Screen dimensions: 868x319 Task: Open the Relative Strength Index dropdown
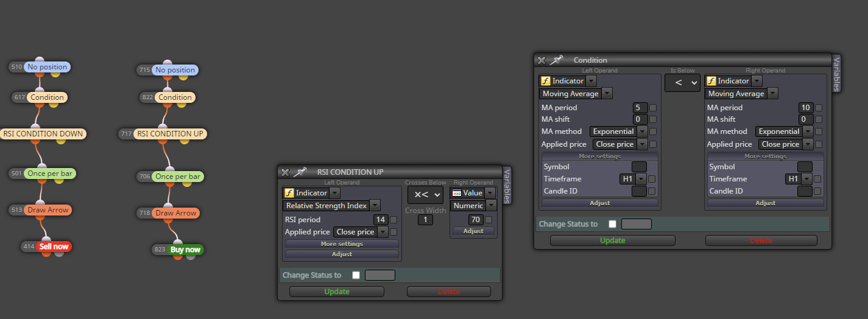click(332, 206)
